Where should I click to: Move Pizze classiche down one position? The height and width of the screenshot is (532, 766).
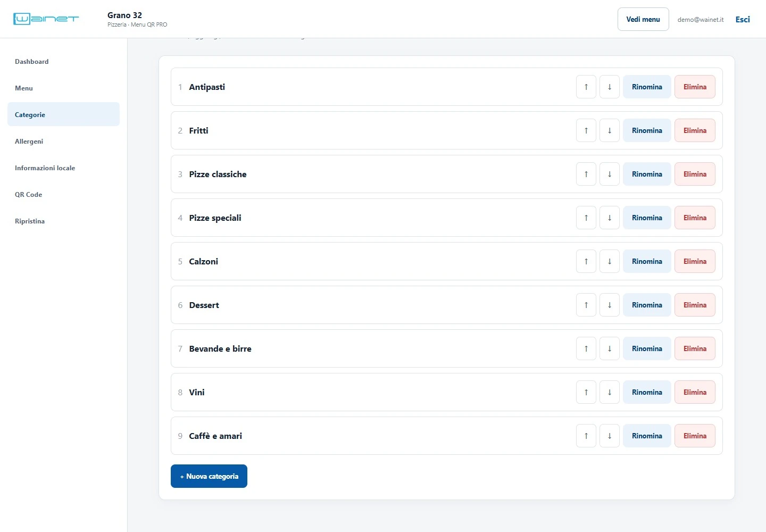pyautogui.click(x=610, y=174)
